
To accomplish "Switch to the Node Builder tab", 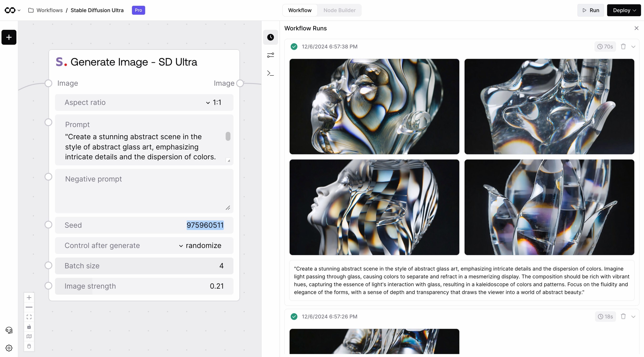I will pos(339,10).
